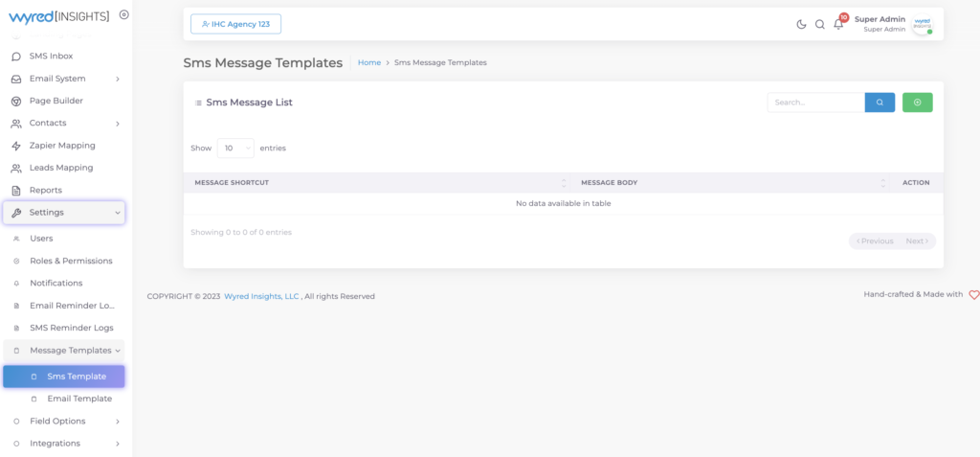Click the Email System envelope icon
Image resolution: width=980 pixels, height=457 pixels.
tap(16, 79)
